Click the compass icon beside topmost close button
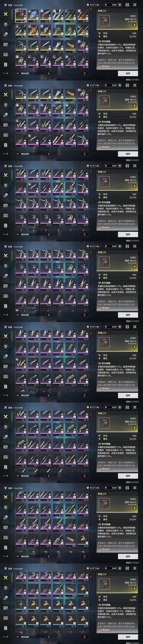This screenshot has height=644, width=143. pos(127,5)
